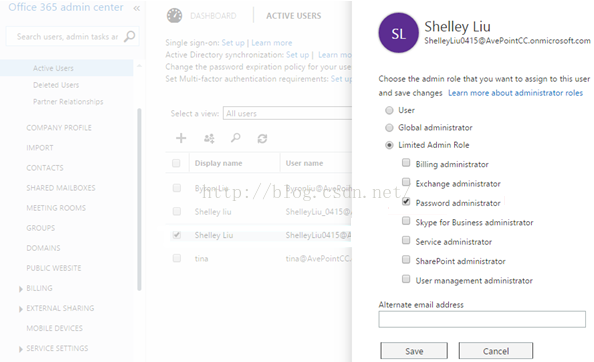Check the checkbox for the ShelleyLiu_0415 user row
Image resolution: width=594 pixels, height=362 pixels.
[x=177, y=211]
